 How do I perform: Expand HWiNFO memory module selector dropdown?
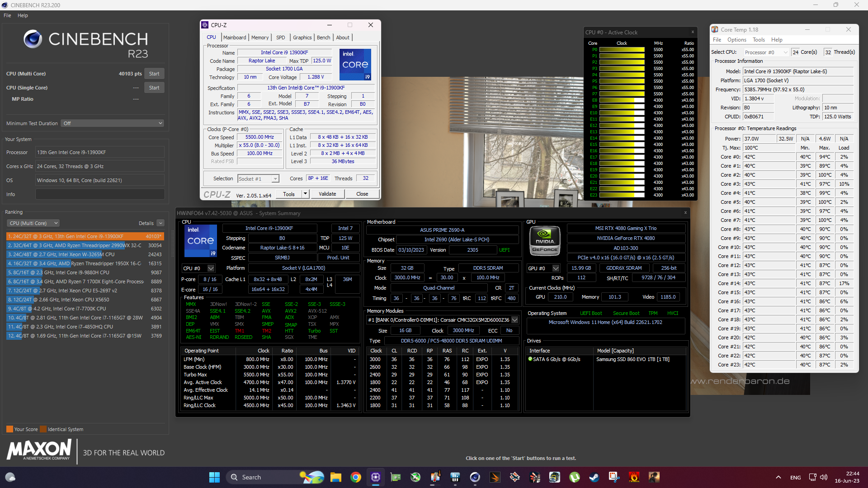pyautogui.click(x=514, y=320)
